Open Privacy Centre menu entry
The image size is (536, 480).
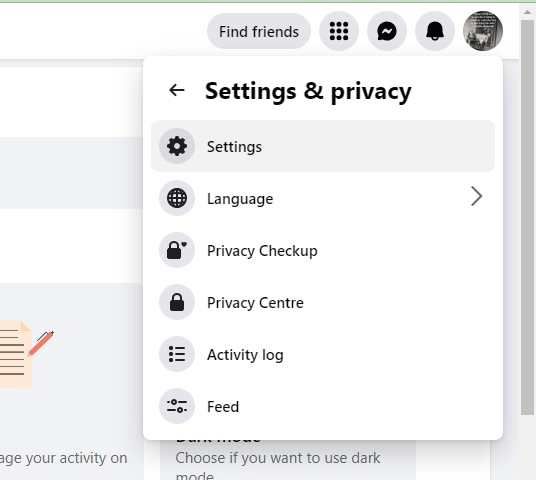pyautogui.click(x=323, y=302)
